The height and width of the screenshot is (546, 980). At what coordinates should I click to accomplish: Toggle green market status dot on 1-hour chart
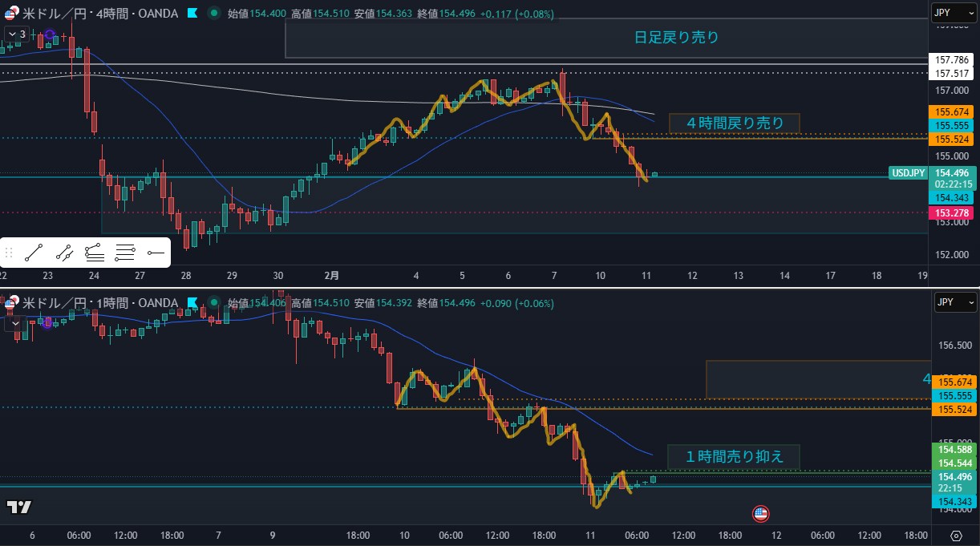pos(213,303)
